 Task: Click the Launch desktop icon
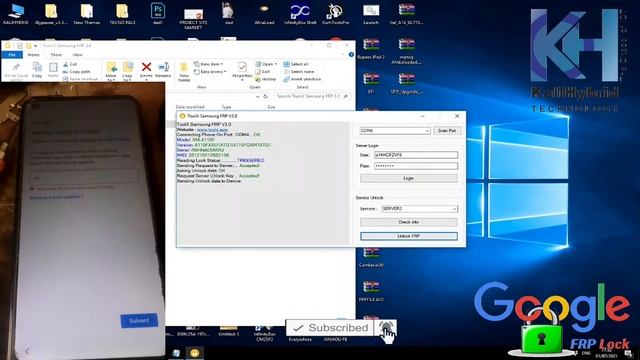[x=371, y=14]
